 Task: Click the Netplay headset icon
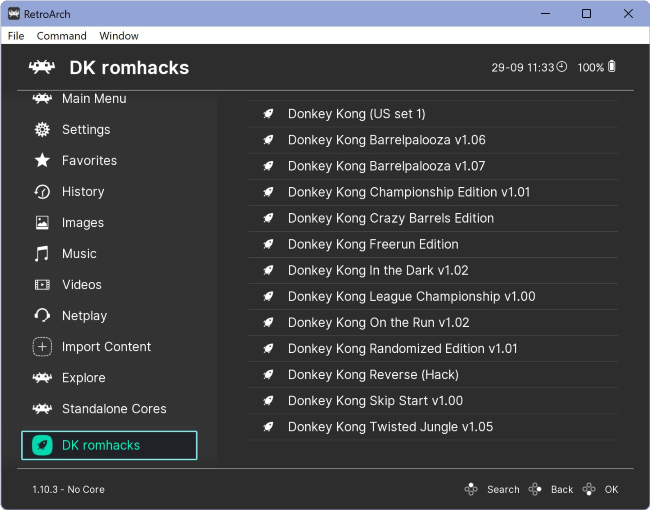pos(42,316)
